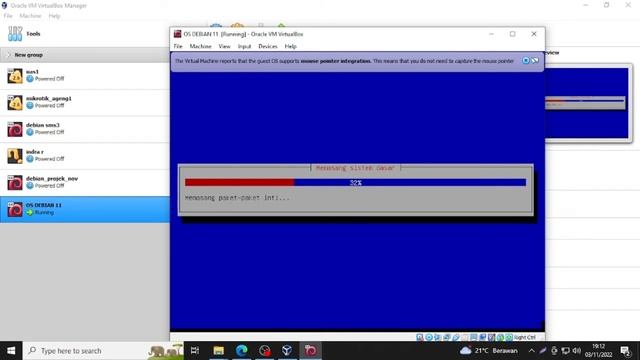The width and height of the screenshot is (640, 360).
Task: Launch Microsoft Edge from the taskbar
Action: 242,351
